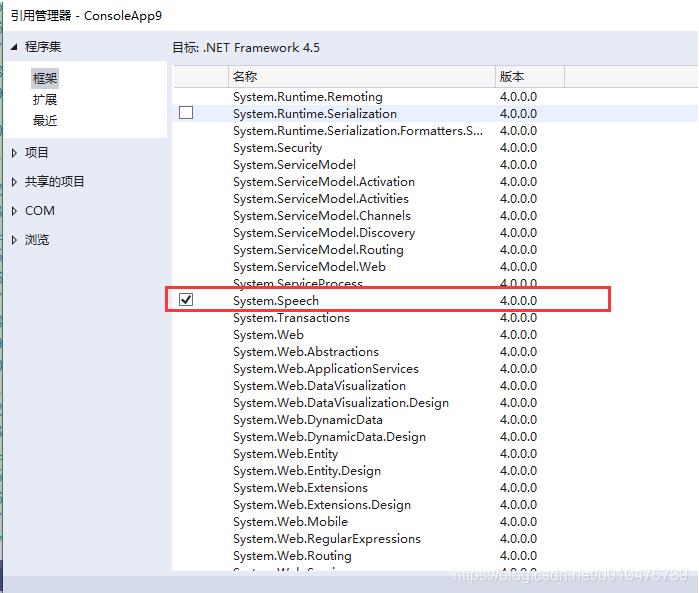Click System.Web.RegularExpressions assembly
Screen dimensions: 699x593
pos(326,538)
